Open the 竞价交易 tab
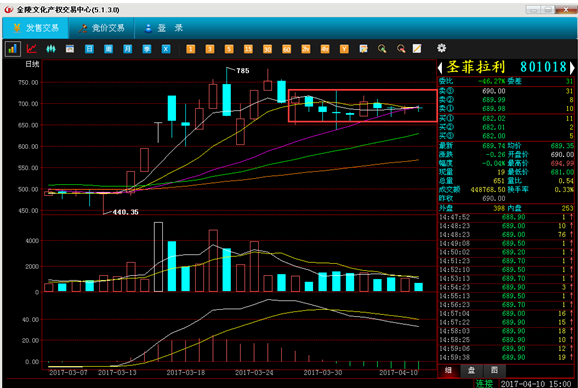 tap(102, 28)
